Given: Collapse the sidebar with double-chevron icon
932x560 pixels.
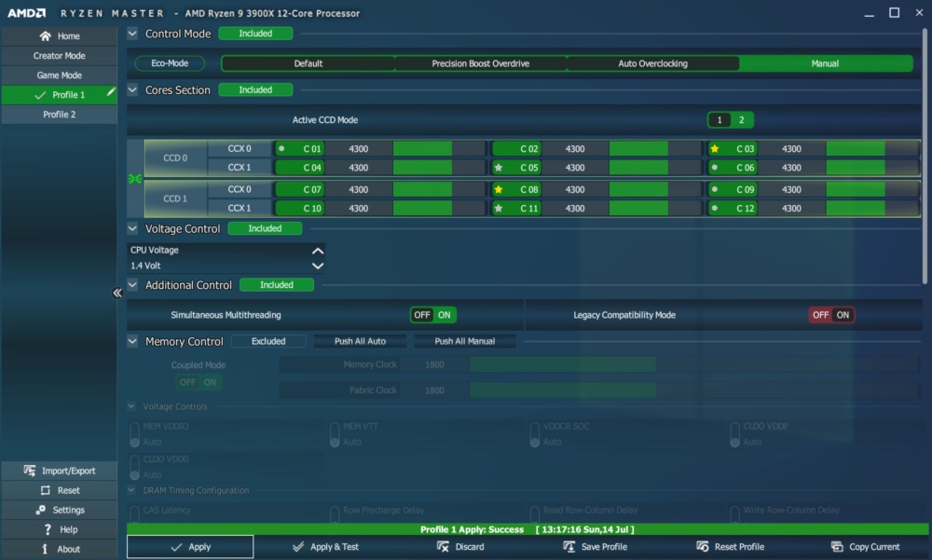Looking at the screenshot, I should (117, 293).
